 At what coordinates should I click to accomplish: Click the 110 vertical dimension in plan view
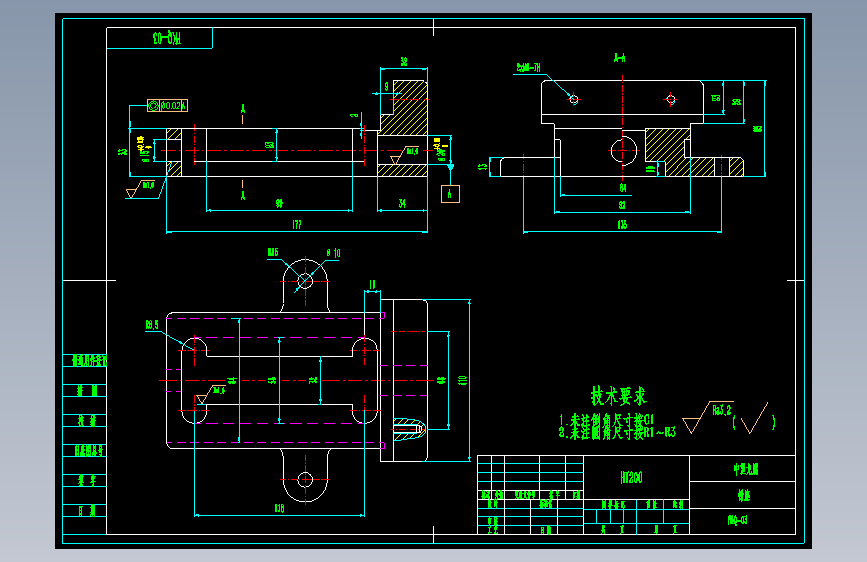(462, 380)
